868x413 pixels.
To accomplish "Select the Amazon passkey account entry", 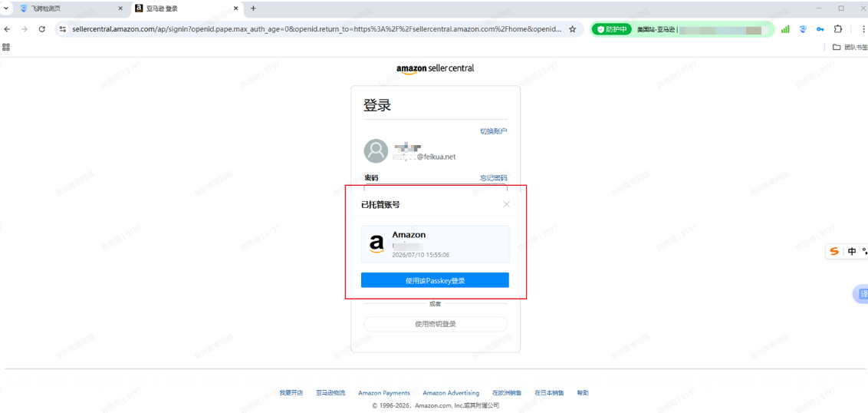I will pyautogui.click(x=435, y=244).
